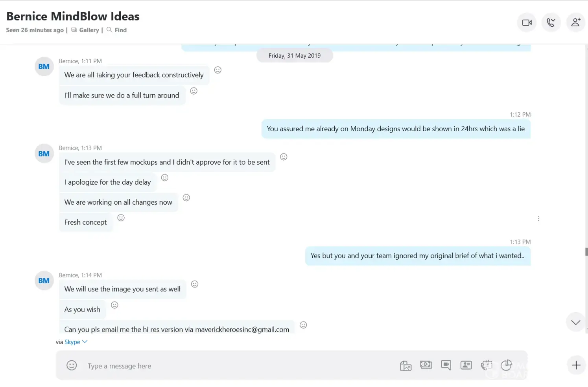Viewport: 588px width, 387px height.
Task: React to 'Fresh concept' message
Action: pyautogui.click(x=121, y=218)
